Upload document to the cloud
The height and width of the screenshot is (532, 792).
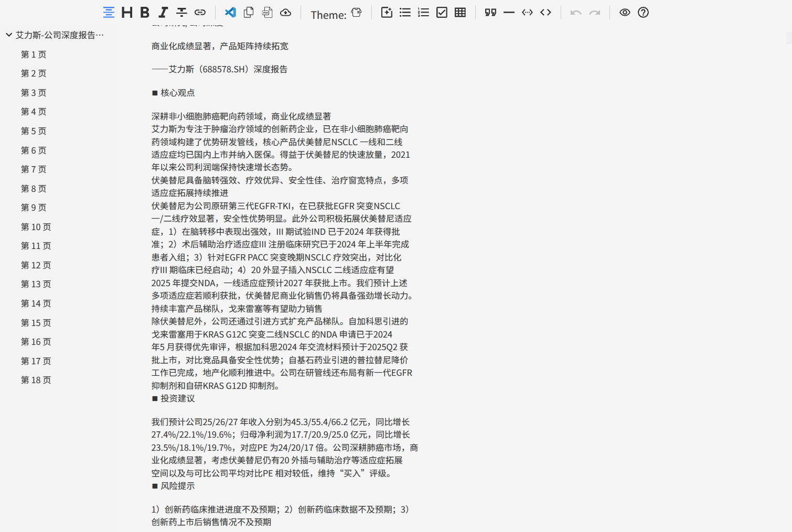tap(286, 12)
